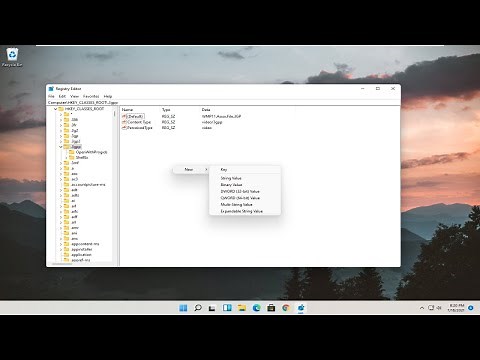Open the Edit menu

[x=62, y=96]
